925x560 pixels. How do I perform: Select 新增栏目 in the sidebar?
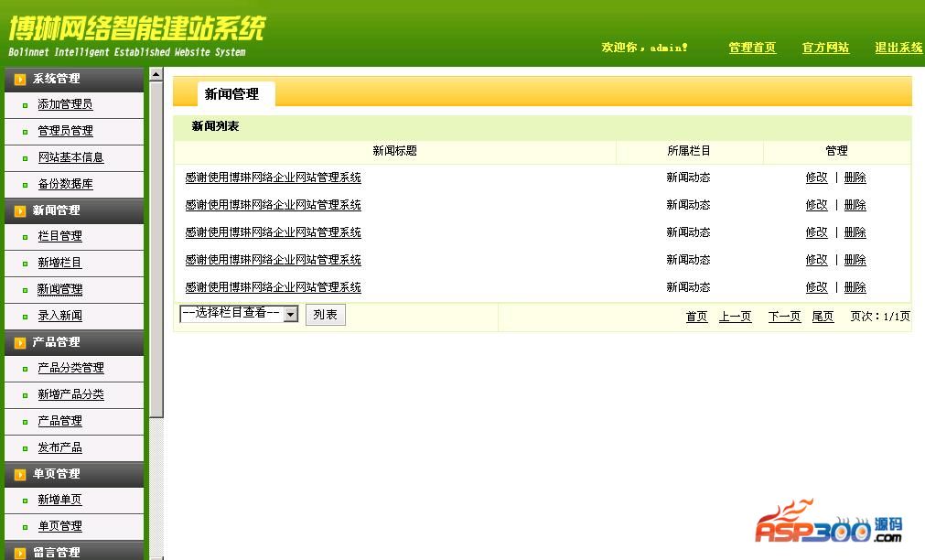point(59,263)
